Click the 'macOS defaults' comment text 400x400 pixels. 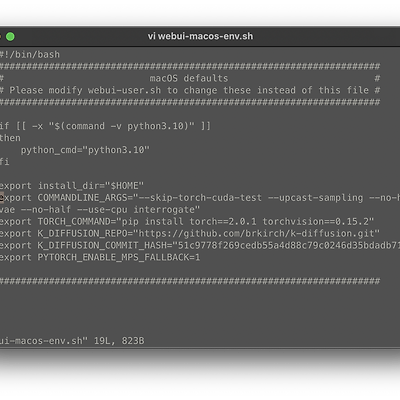pos(189,78)
